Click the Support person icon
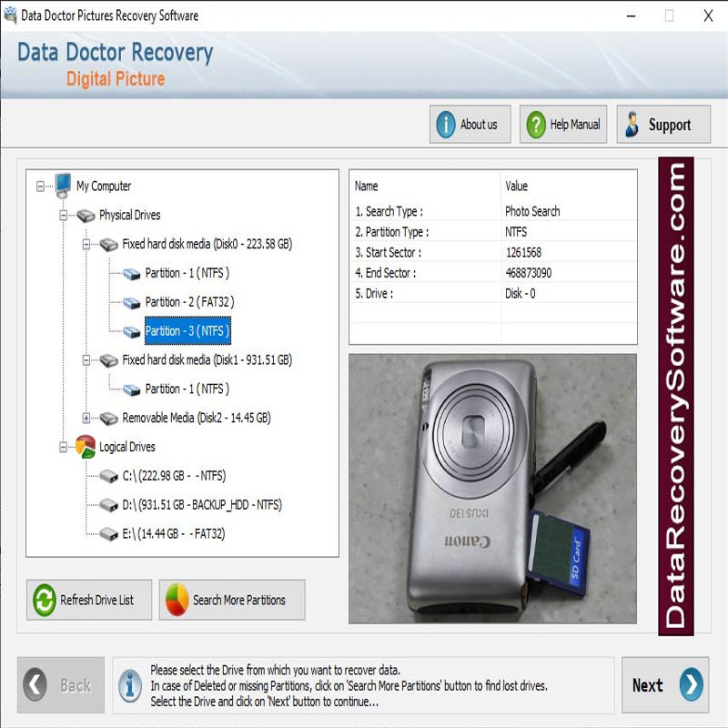This screenshot has height=728, width=728. (x=632, y=125)
